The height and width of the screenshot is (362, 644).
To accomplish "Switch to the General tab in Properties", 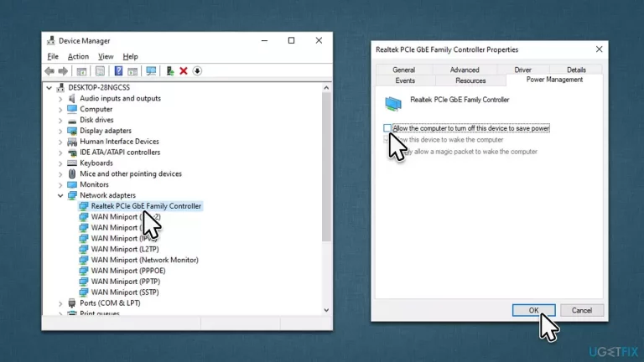I will point(403,70).
